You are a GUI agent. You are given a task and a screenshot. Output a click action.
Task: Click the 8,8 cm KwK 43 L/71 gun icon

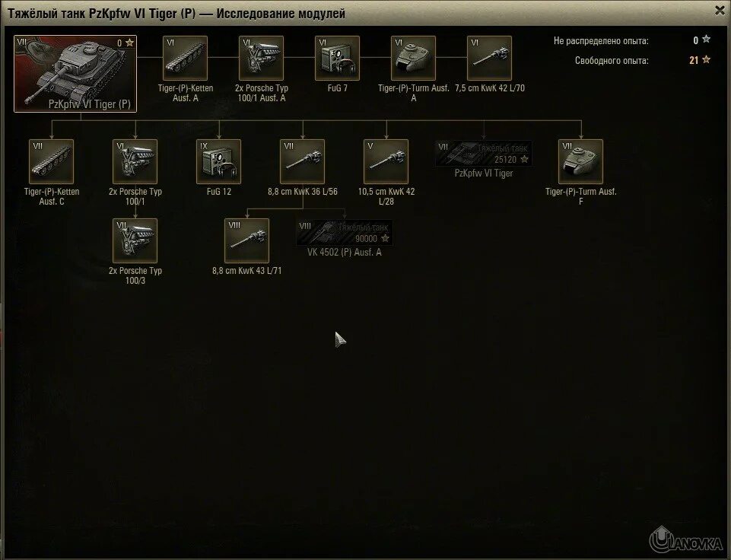point(246,241)
